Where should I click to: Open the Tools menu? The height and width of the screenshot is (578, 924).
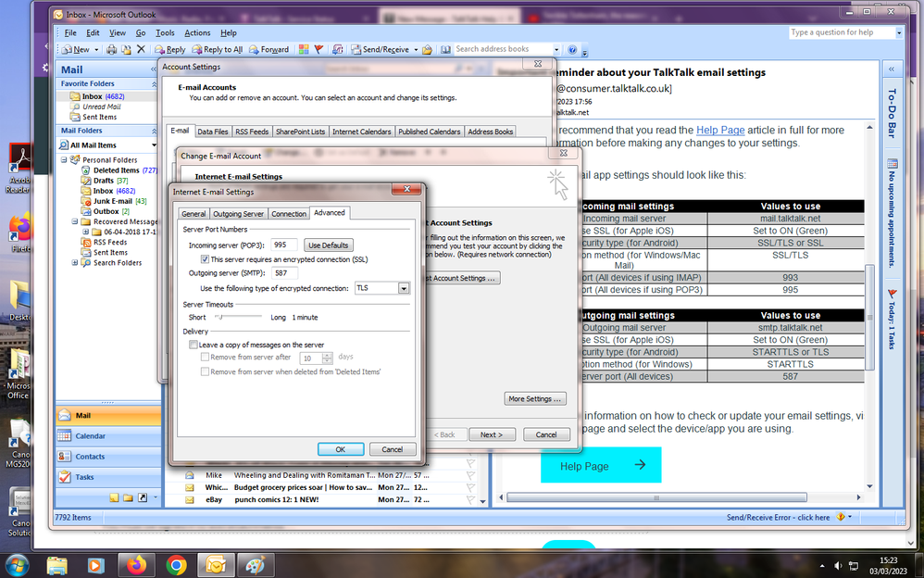coord(165,33)
